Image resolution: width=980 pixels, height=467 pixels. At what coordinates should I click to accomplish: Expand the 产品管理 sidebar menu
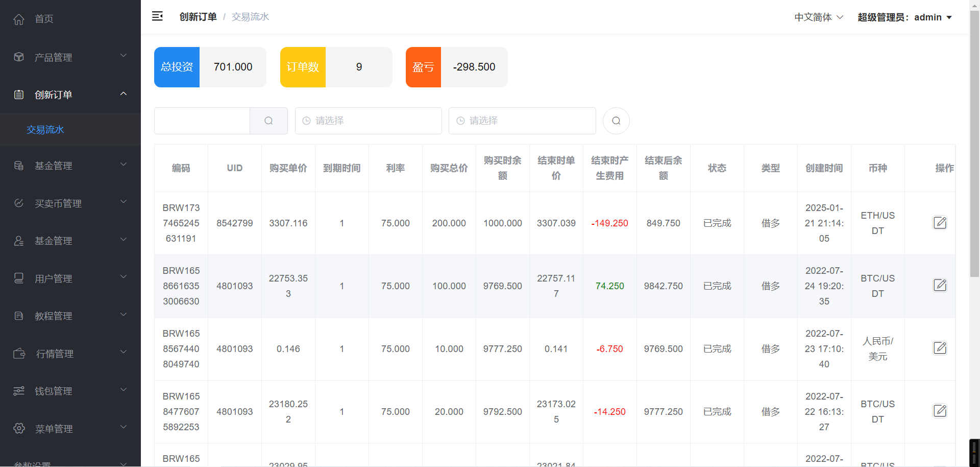pos(70,57)
